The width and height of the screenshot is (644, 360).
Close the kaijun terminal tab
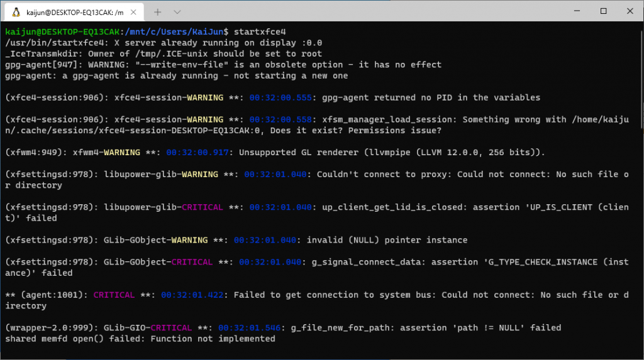point(133,13)
